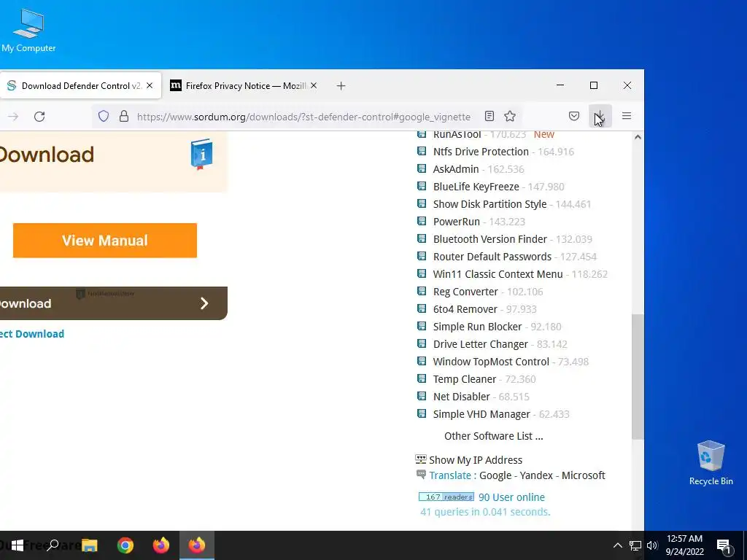Translate page with Google link
The width and height of the screenshot is (747, 560).
tap(495, 475)
